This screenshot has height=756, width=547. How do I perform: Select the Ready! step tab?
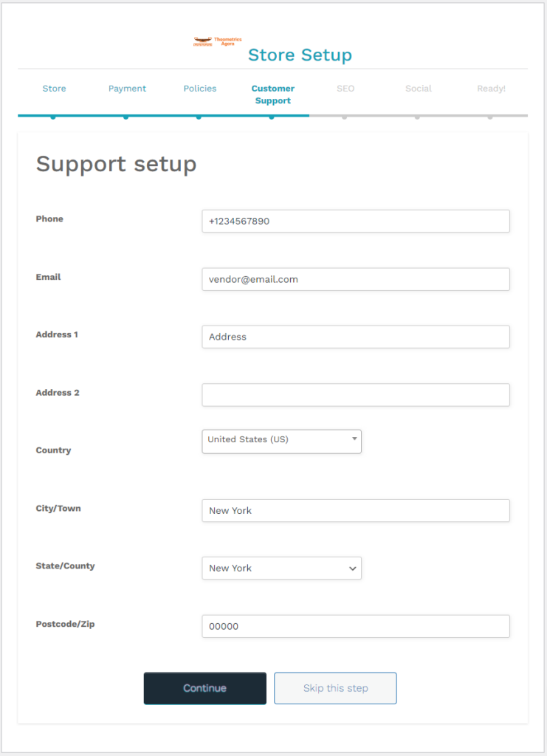point(491,89)
